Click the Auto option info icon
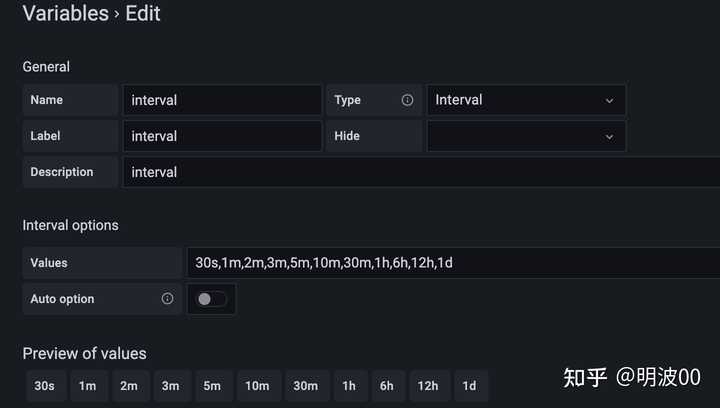The image size is (720, 408). coord(167,299)
